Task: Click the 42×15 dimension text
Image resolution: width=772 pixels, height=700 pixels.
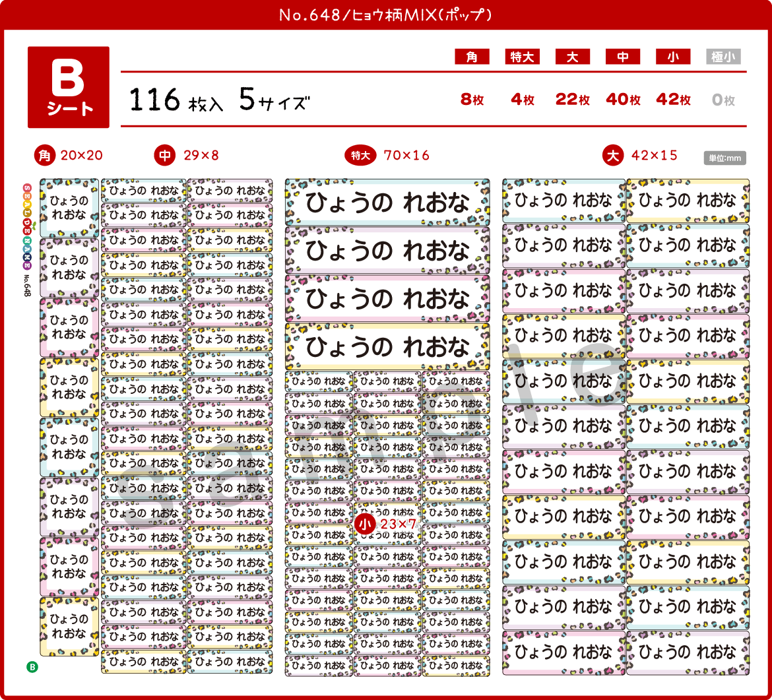Action: (x=655, y=156)
